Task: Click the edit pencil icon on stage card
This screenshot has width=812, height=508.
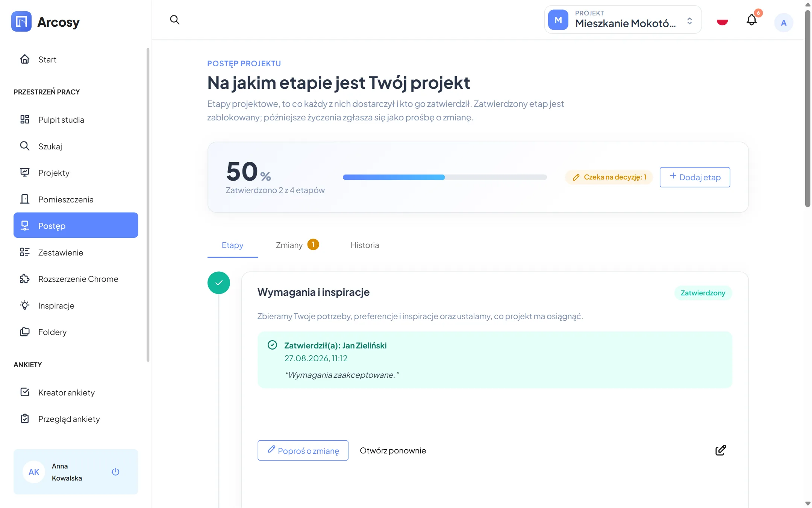Action: coord(721,450)
